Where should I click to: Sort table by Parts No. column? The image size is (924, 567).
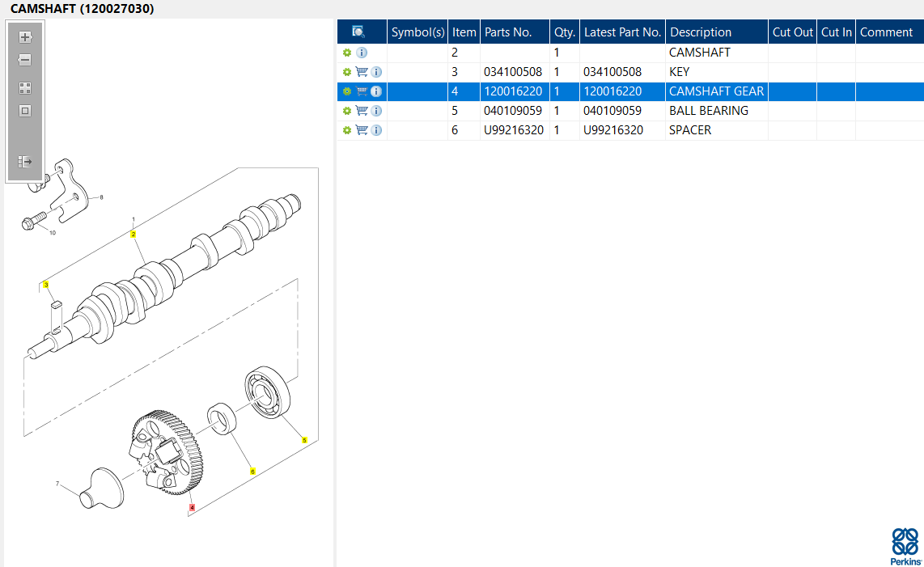click(507, 32)
